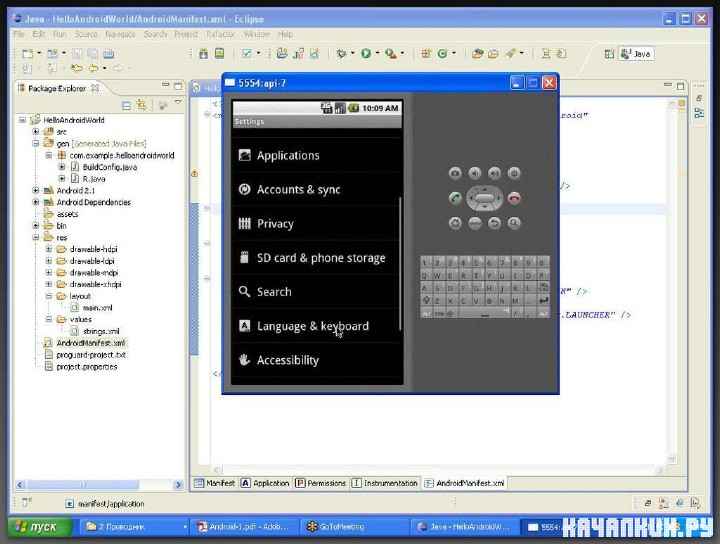
Task: Open Accounts & sync in emulator Settings
Action: click(x=316, y=190)
